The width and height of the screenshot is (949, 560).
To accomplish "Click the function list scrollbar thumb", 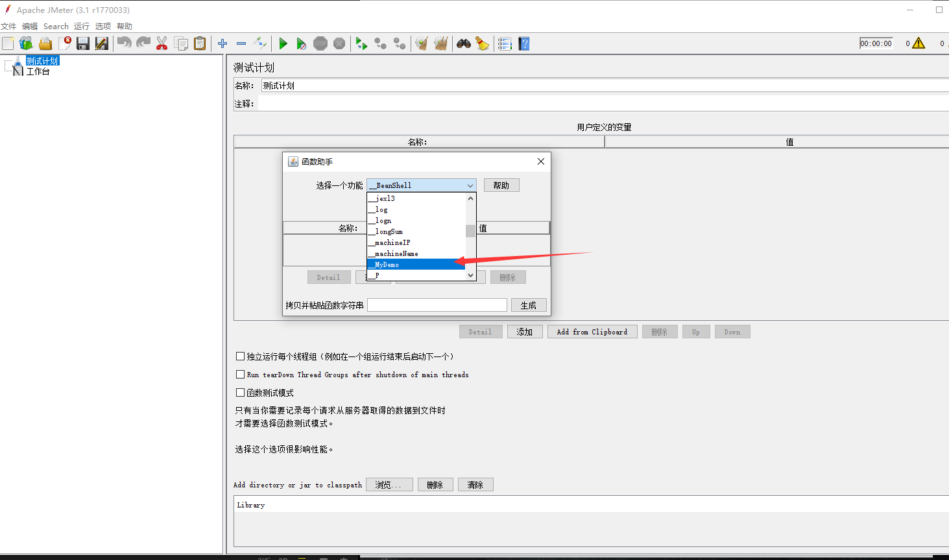I will point(470,231).
